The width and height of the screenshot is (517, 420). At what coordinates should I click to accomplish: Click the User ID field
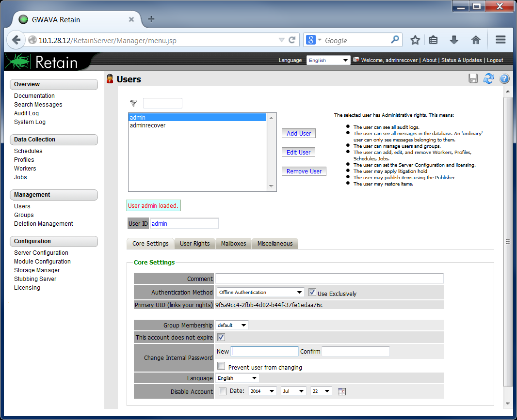coord(184,223)
